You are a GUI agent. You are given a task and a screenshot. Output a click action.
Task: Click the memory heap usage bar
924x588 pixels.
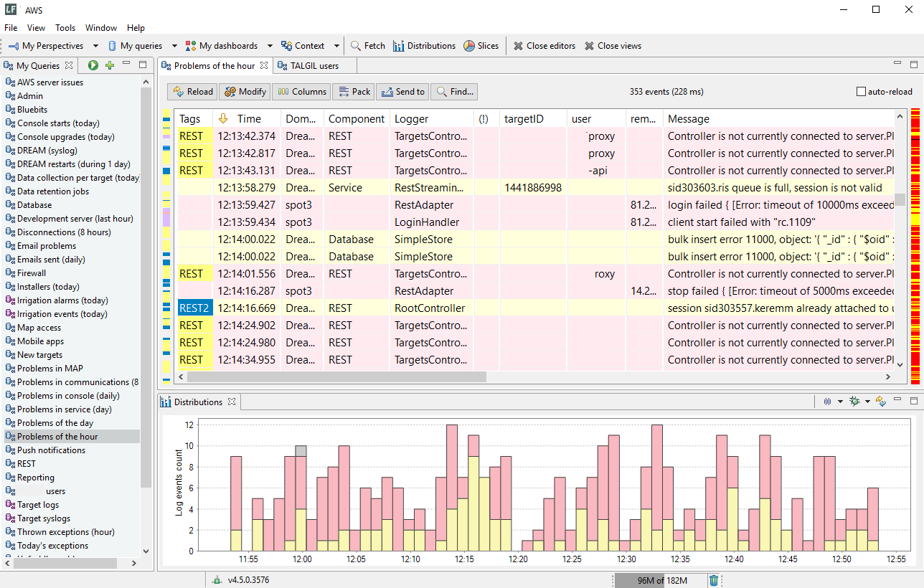tap(661, 580)
